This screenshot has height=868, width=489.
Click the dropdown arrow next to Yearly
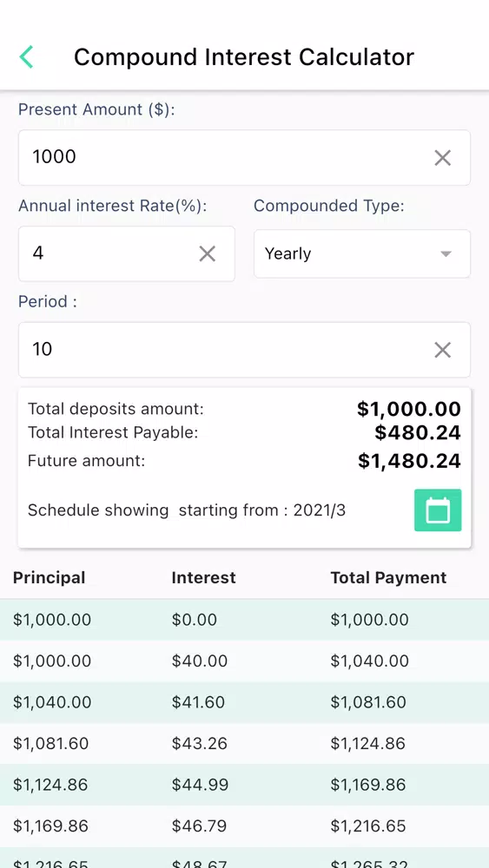[446, 254]
